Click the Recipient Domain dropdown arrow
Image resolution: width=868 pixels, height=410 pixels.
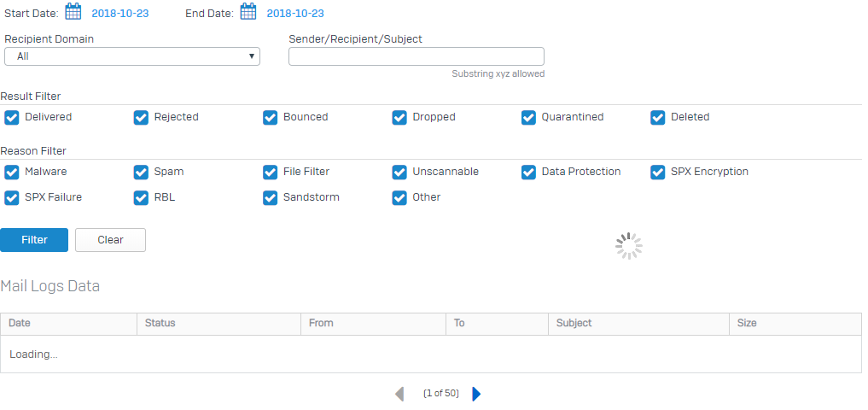(251, 56)
